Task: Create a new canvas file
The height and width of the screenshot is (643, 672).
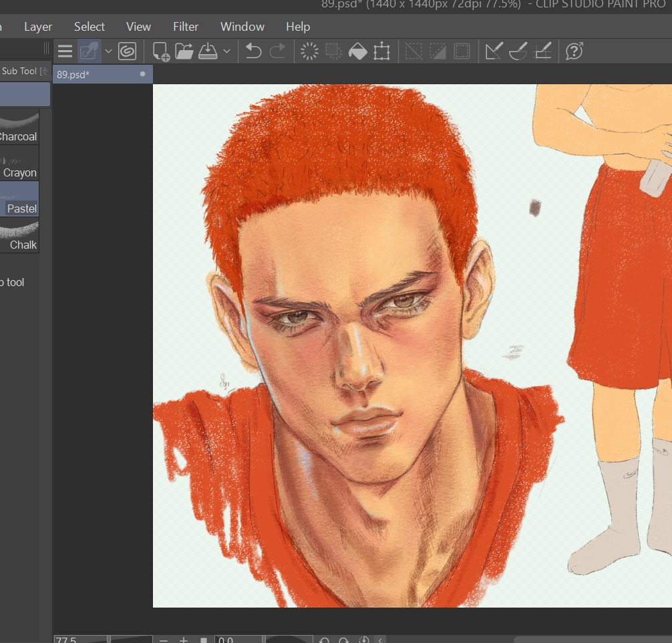Action: (161, 51)
